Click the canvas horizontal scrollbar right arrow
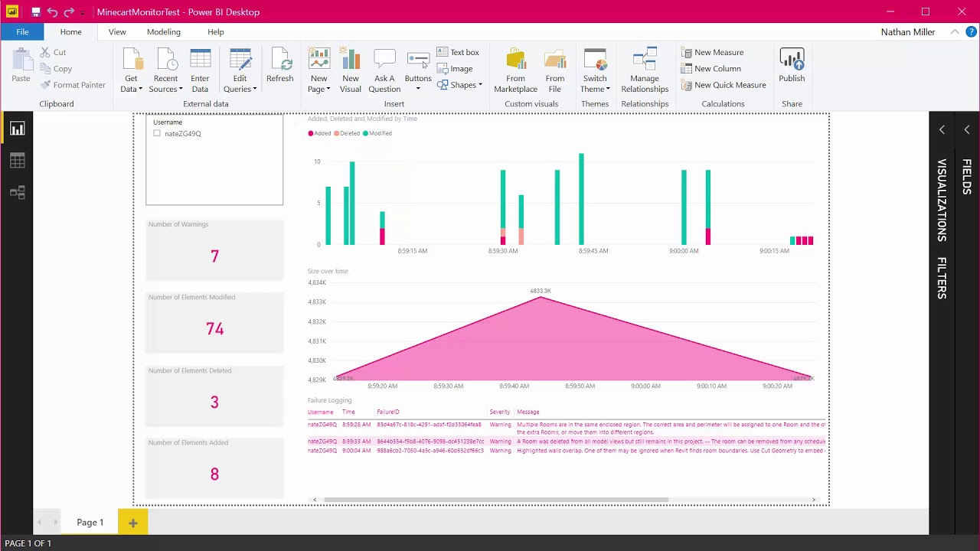The image size is (980, 551). point(813,499)
